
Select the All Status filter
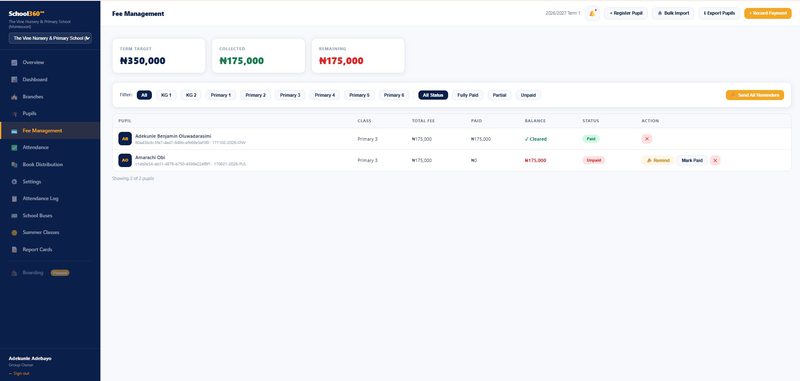(433, 95)
